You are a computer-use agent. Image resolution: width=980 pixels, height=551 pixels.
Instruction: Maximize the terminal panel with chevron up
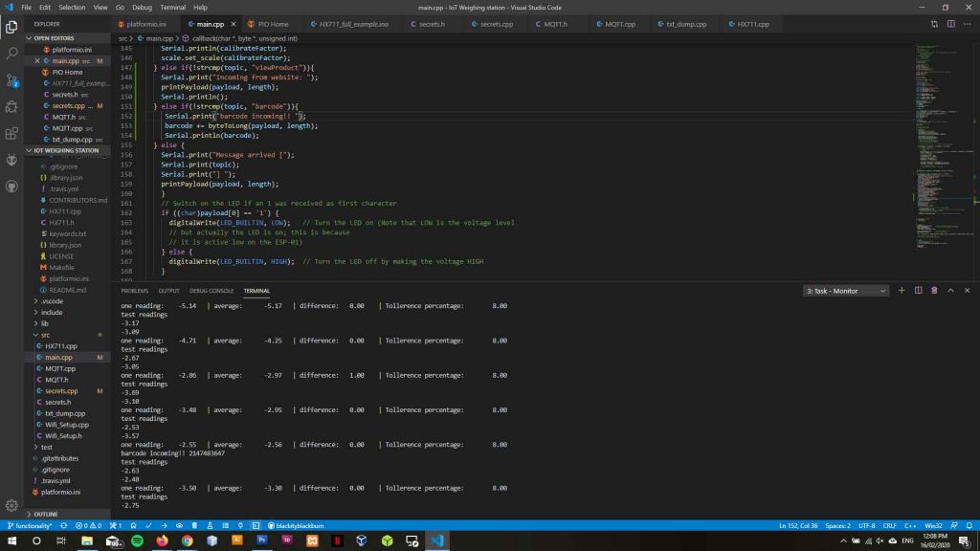pos(950,291)
